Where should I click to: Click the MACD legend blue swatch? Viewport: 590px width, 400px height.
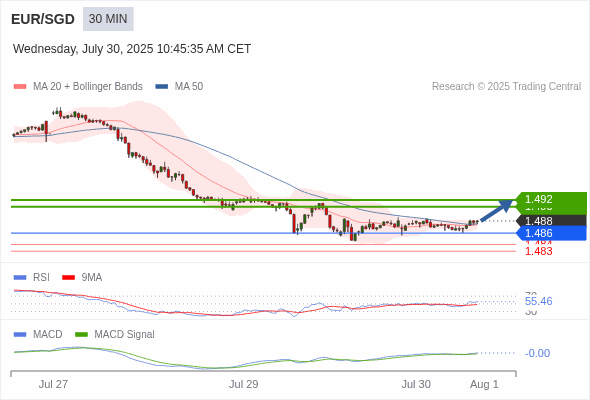(20, 335)
